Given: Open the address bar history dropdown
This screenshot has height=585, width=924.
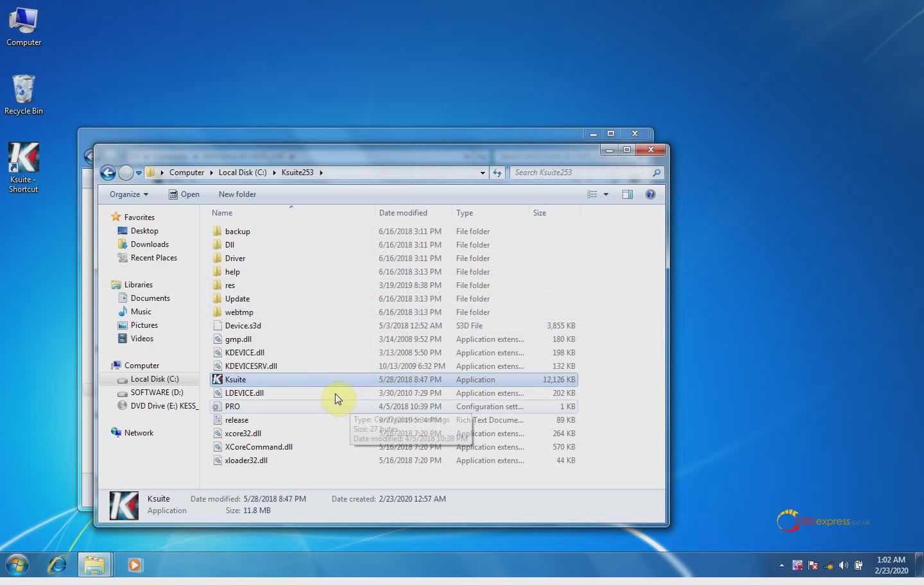Looking at the screenshot, I should pyautogui.click(x=483, y=173).
